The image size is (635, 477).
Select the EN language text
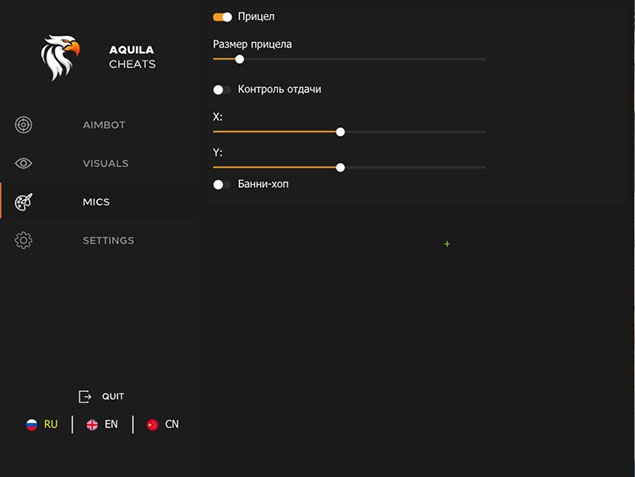111,424
